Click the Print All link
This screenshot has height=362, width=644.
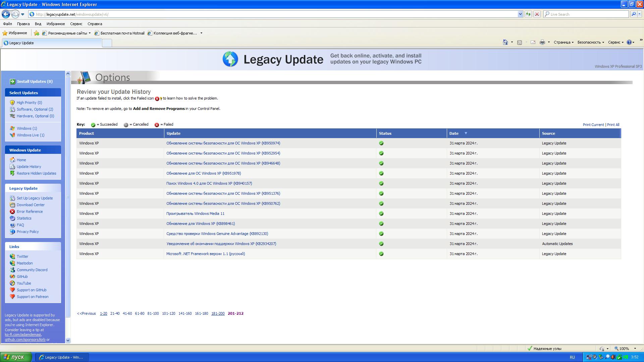pos(613,125)
